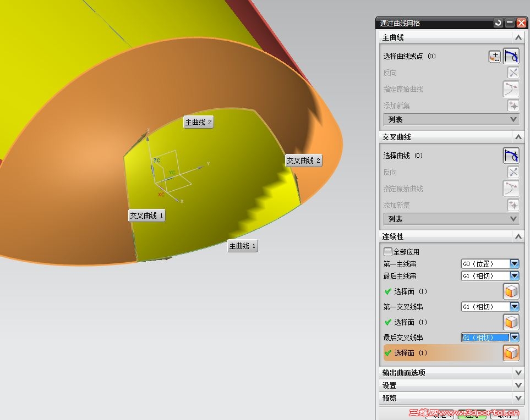Screen dimensions: 530x420
Task: Click the 交叉曲线 2 label in viewport
Action: (x=304, y=161)
